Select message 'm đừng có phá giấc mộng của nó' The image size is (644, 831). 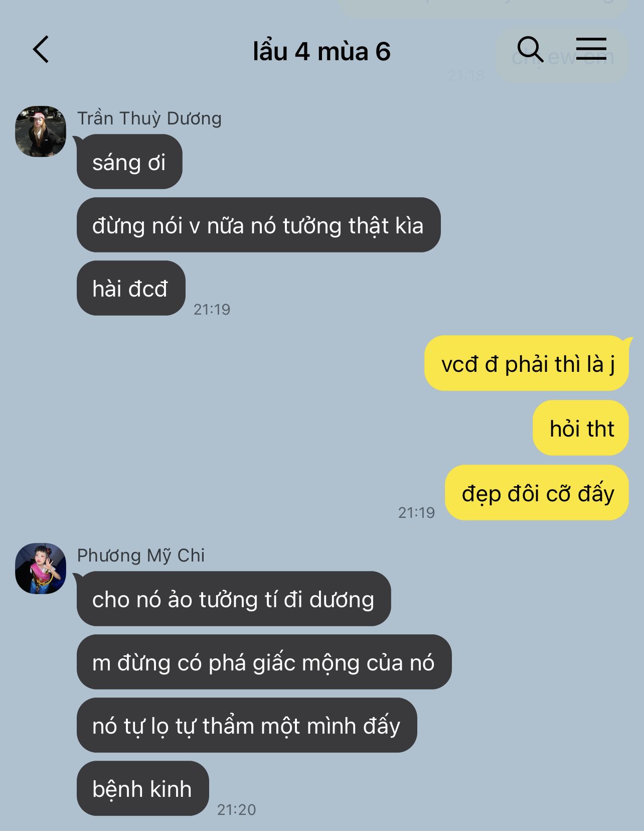point(264,662)
